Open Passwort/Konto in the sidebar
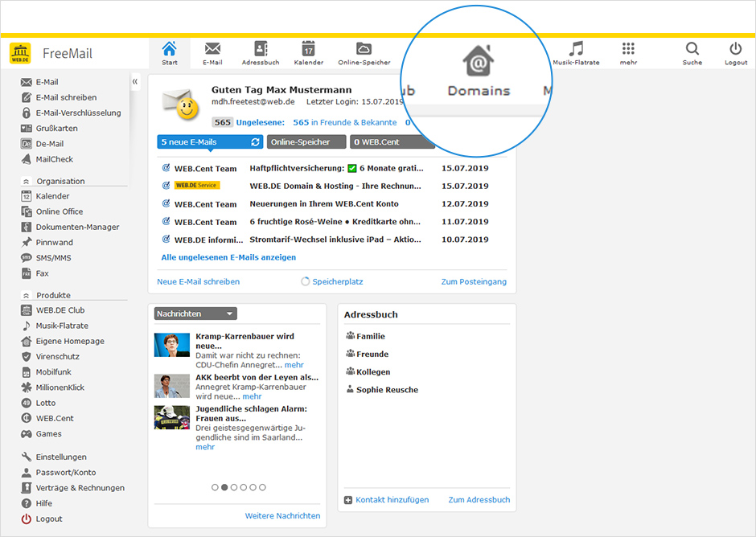Screen dimensions: 756x537 (59, 473)
